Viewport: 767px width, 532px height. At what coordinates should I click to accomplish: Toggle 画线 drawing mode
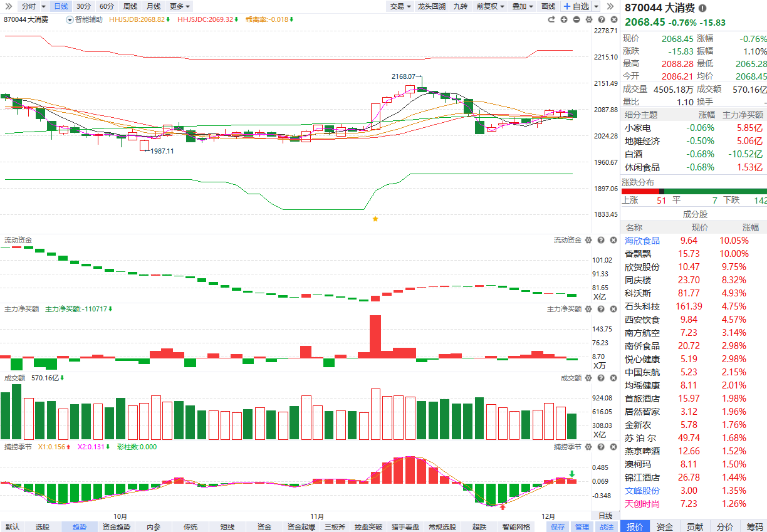point(548,6)
